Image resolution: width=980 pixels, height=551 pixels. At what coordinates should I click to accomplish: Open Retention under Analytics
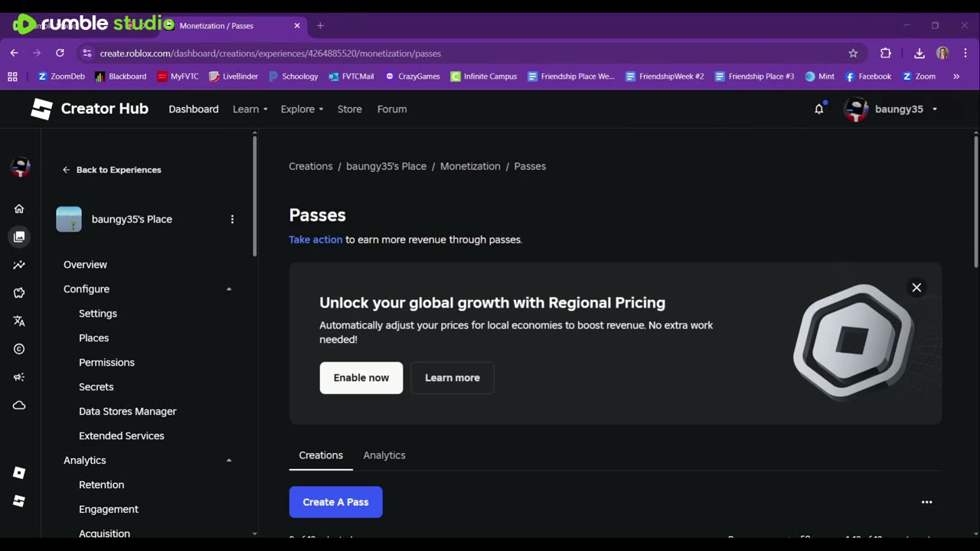click(x=102, y=485)
